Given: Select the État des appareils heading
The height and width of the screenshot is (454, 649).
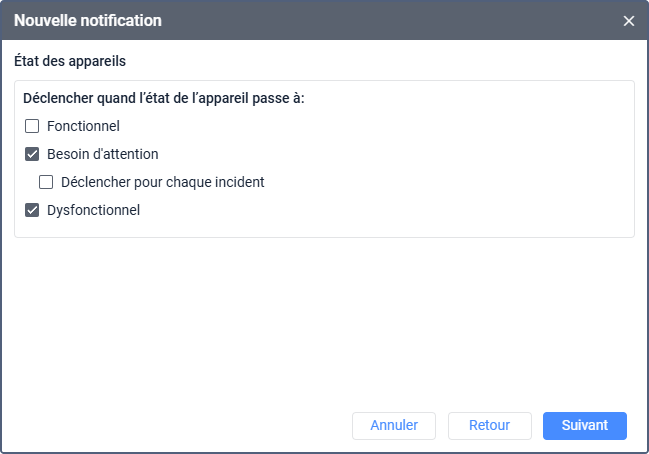Looking at the screenshot, I should 69,61.
